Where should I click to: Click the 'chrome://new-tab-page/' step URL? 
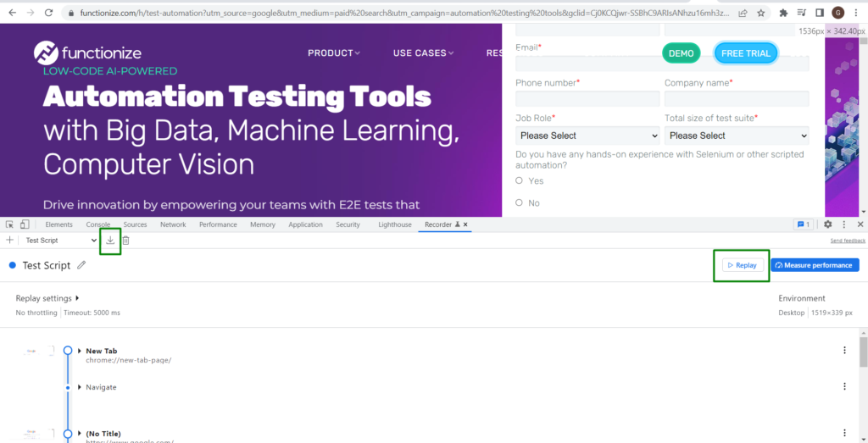coord(129,360)
